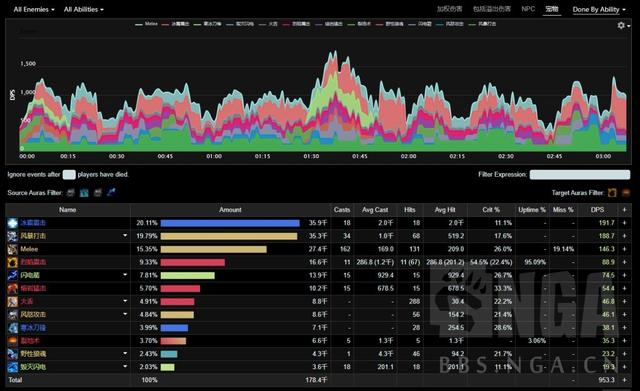Expand the 19.79% row details arrow
640x391 pixels.
125,235
